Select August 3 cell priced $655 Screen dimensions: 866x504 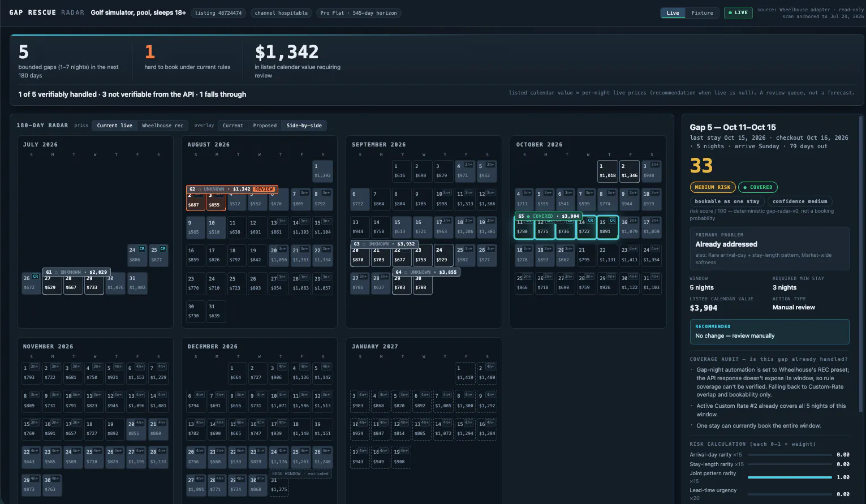click(x=217, y=201)
